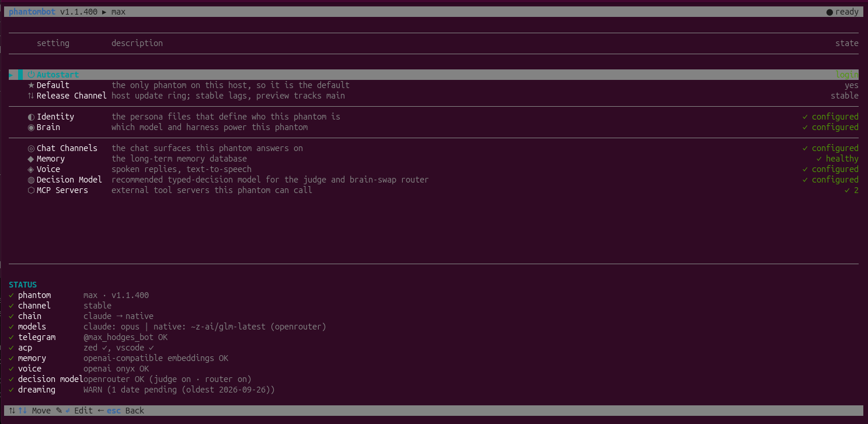Select the Default setting label

pos(53,85)
